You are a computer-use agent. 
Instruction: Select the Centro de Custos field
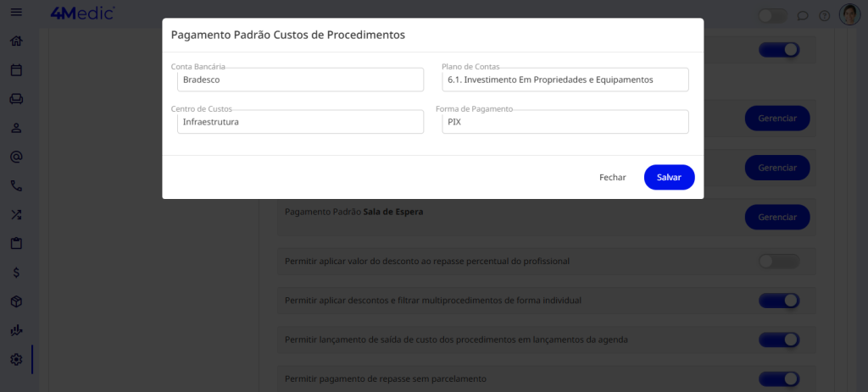point(300,122)
